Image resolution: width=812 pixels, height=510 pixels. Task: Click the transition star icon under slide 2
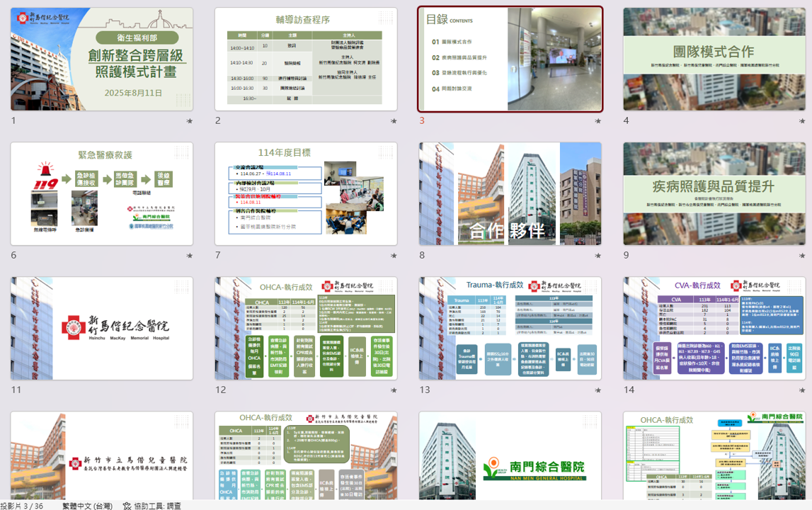coord(394,120)
